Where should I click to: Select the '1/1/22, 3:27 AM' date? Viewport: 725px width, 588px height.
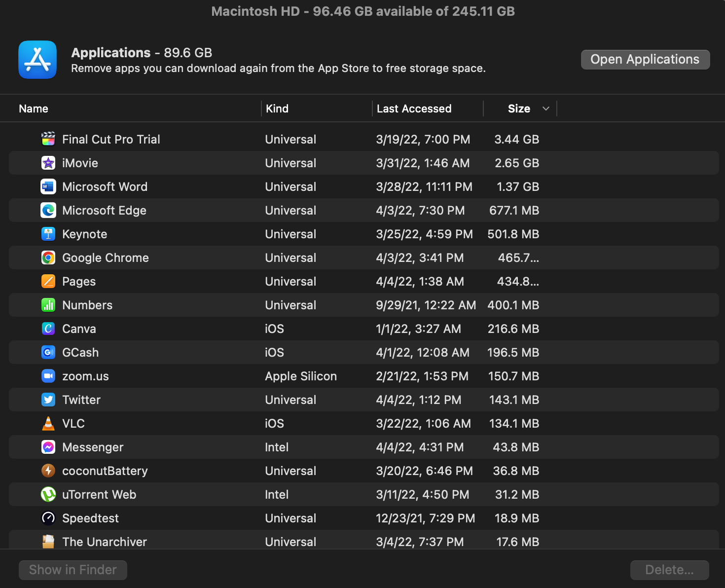tap(419, 329)
